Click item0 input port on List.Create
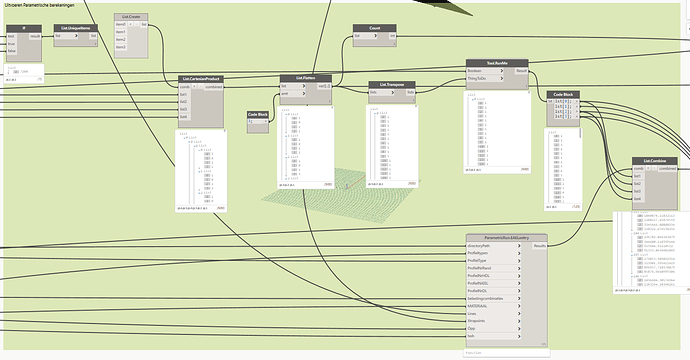This screenshot has height=360, width=690. [121, 25]
